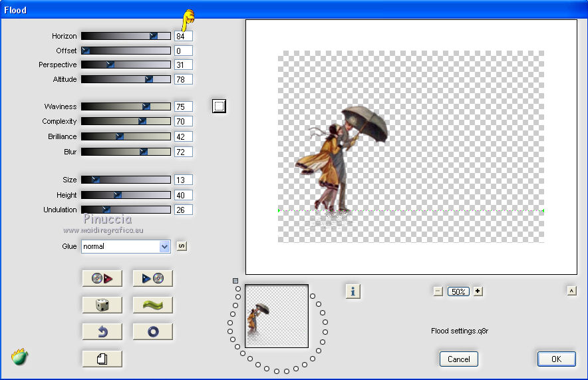Image resolution: width=588 pixels, height=380 pixels.
Task: Click the couple with umbrella in preview
Action: (341, 158)
